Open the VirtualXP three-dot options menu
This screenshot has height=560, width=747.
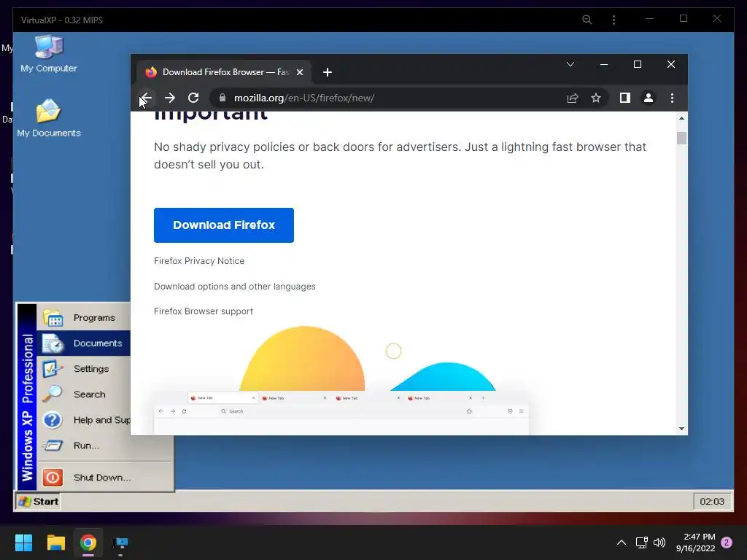[614, 20]
